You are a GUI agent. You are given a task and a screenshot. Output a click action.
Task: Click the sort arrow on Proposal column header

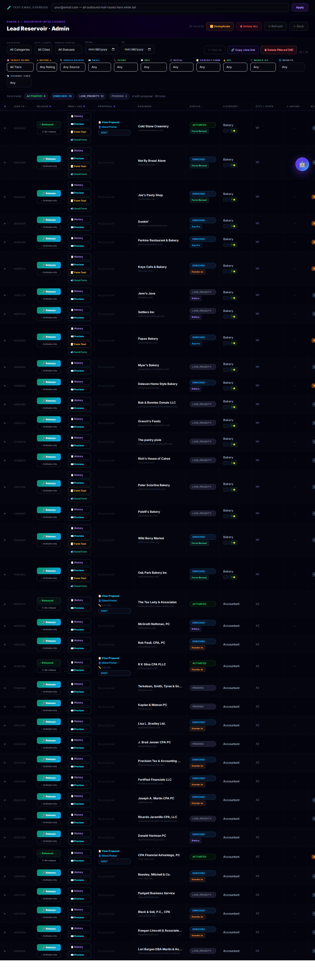coord(114,106)
